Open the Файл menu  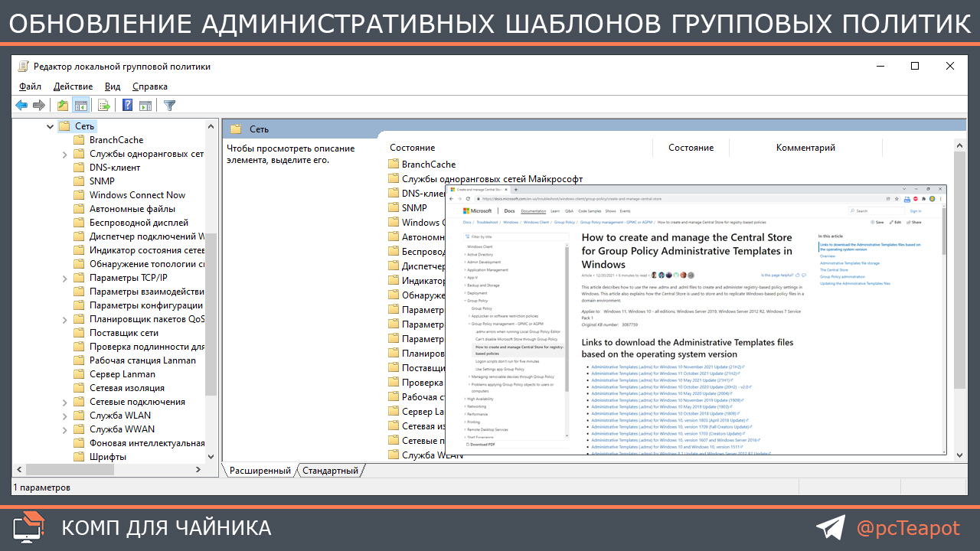pyautogui.click(x=31, y=86)
